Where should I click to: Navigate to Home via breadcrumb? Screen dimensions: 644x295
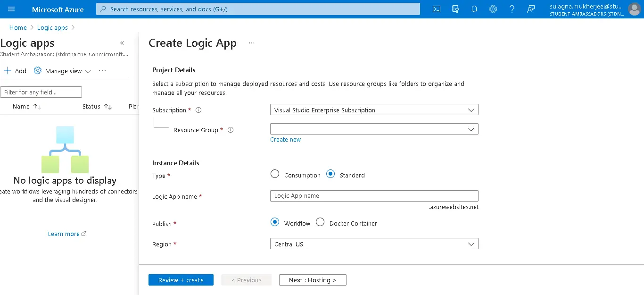pos(17,27)
